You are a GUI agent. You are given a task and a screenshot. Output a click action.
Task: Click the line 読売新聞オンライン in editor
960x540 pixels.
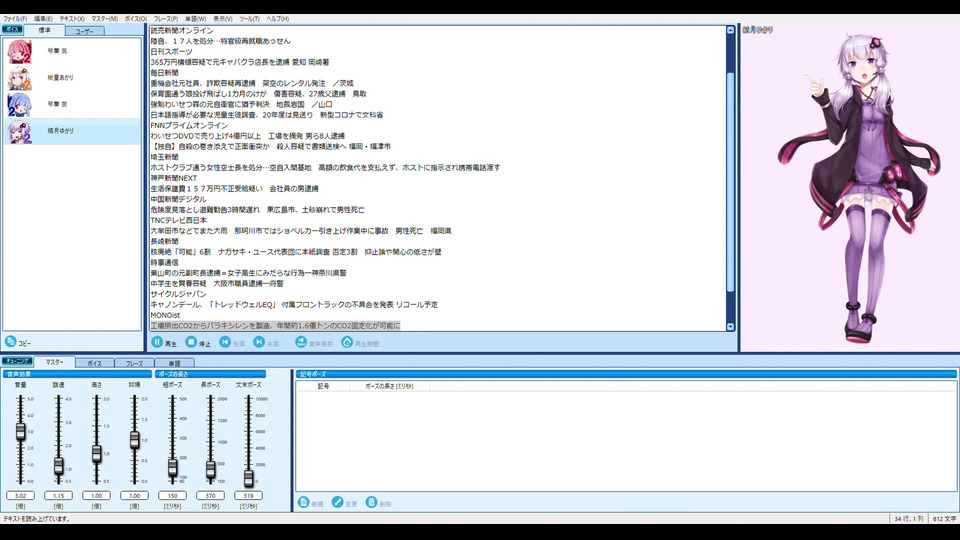(x=182, y=31)
